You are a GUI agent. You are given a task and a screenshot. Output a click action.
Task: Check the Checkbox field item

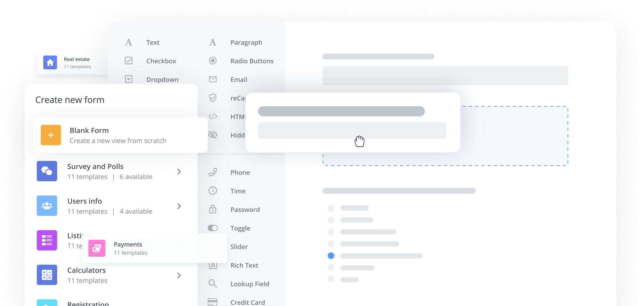coord(129,61)
